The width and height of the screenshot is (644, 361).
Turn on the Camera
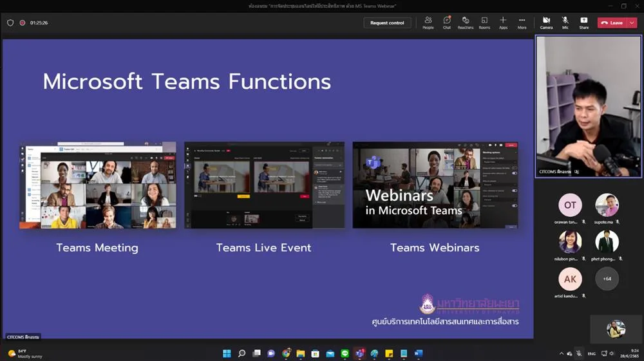point(546,23)
